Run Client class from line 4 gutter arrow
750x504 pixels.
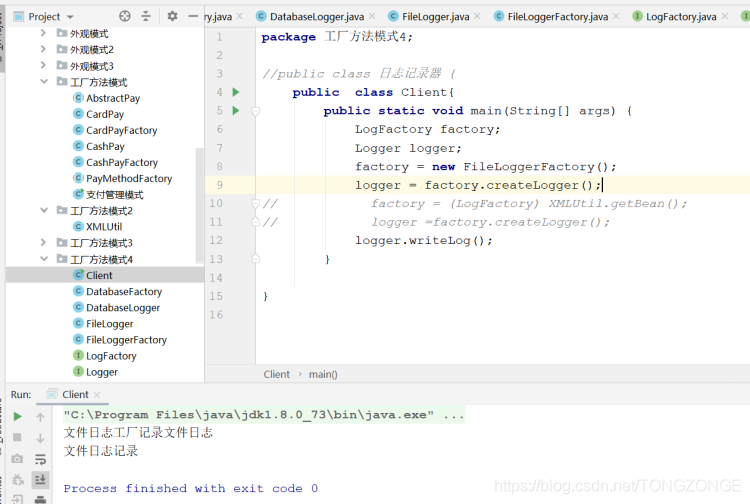235,92
